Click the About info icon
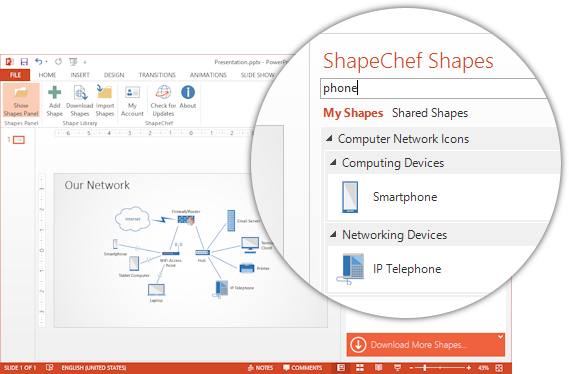Viewport: 569px width, 374px height. point(188,92)
